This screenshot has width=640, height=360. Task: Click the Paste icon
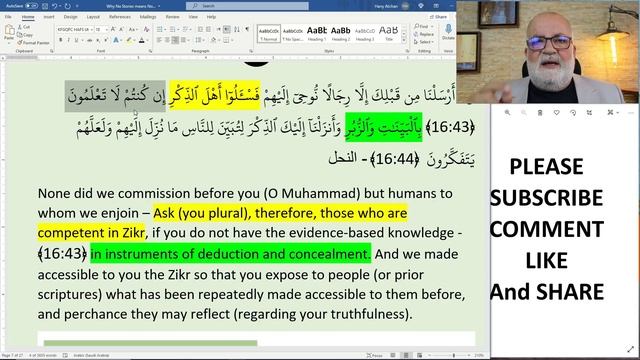pos(9,33)
